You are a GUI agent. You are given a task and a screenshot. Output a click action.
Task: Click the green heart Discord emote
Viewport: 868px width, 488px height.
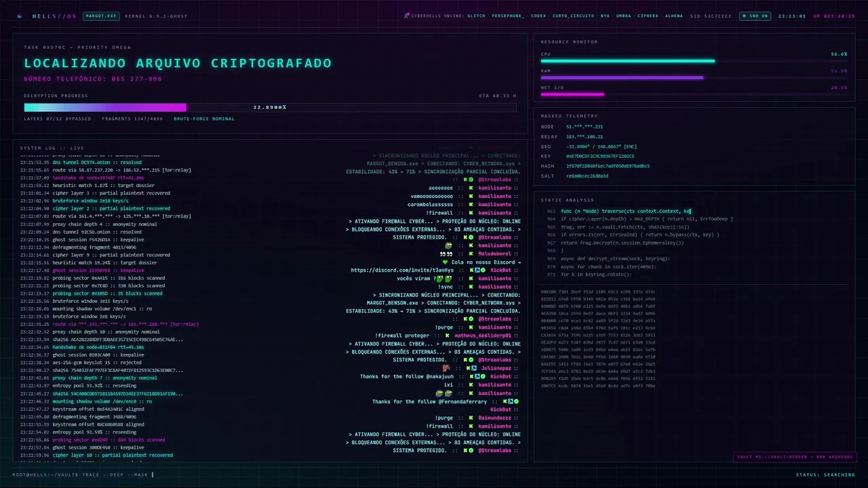tap(445, 262)
